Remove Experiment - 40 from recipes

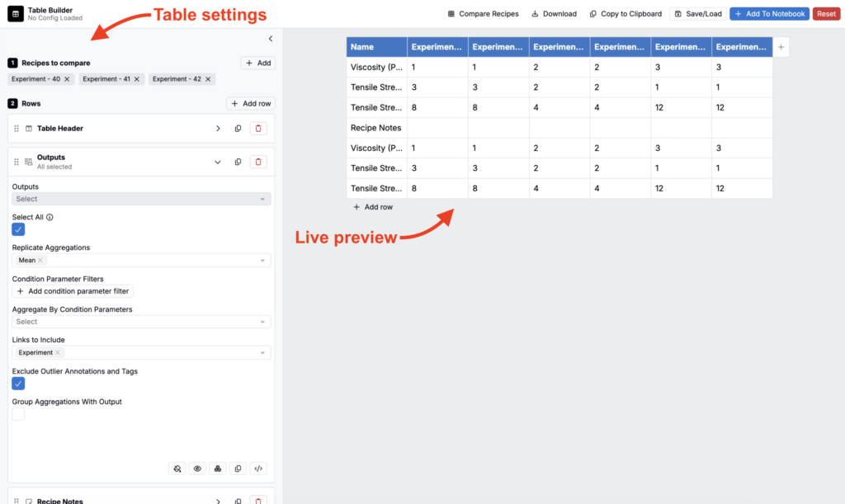[x=67, y=79]
